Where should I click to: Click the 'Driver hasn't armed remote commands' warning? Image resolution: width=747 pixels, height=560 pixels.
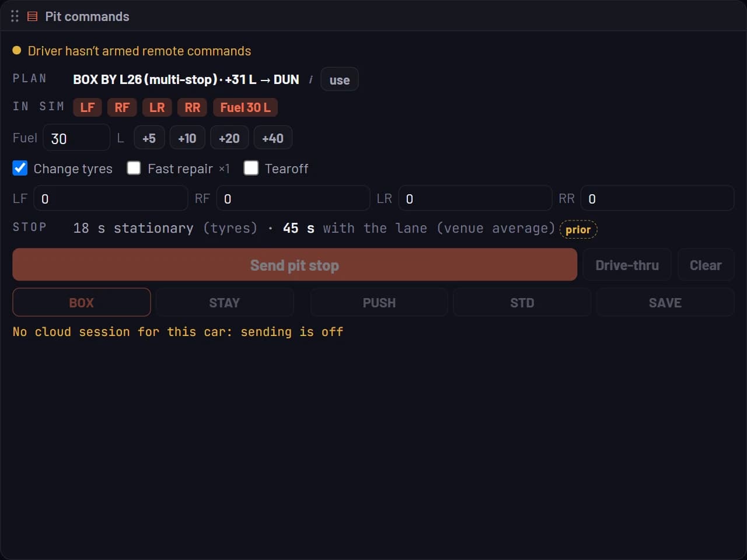tap(139, 51)
